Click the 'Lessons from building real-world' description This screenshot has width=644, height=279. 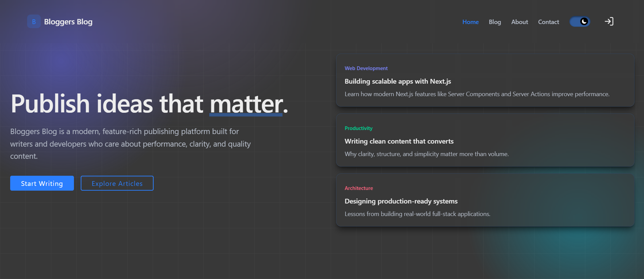click(x=417, y=214)
